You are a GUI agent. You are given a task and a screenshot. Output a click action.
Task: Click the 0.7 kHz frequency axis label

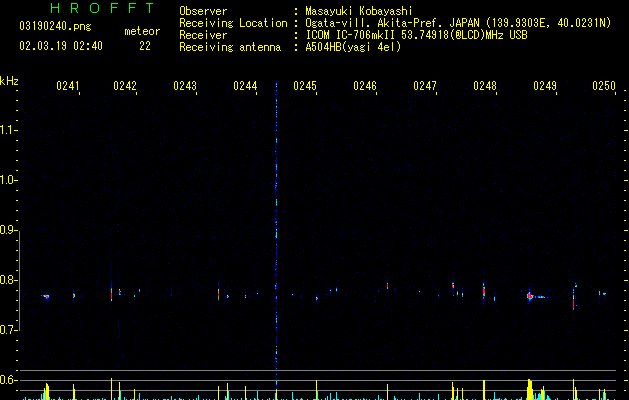pos(8,330)
